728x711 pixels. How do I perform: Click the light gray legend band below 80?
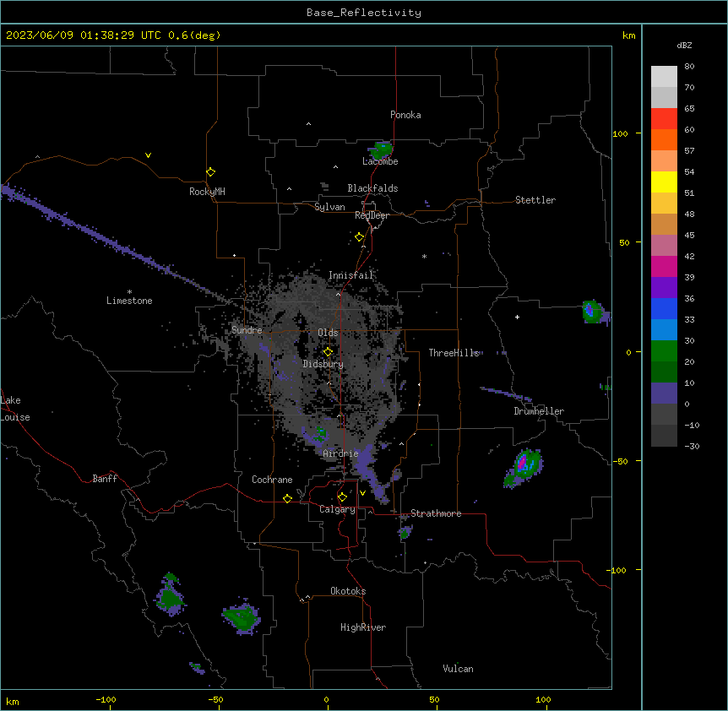(x=664, y=77)
